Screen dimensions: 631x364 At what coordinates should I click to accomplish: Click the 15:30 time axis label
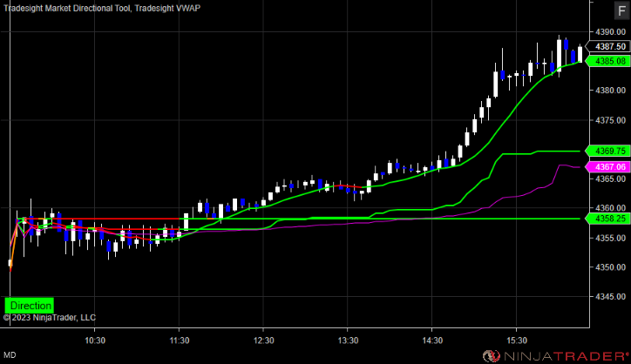[517, 340]
